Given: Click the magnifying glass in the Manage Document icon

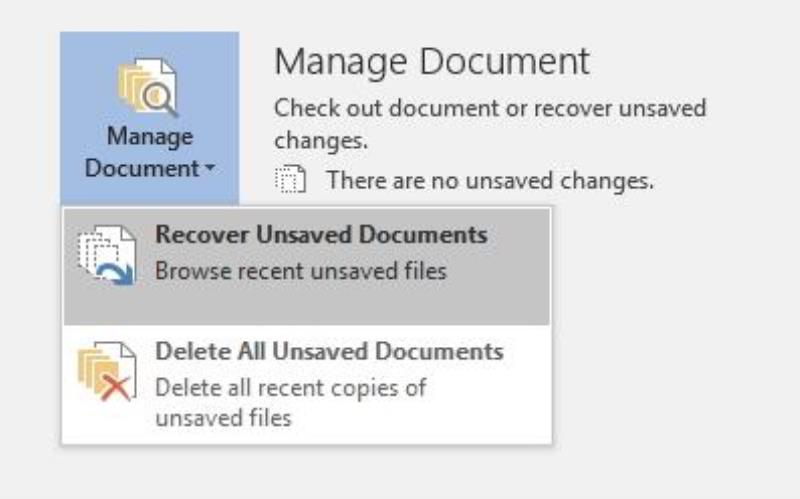Looking at the screenshot, I should pyautogui.click(x=159, y=99).
